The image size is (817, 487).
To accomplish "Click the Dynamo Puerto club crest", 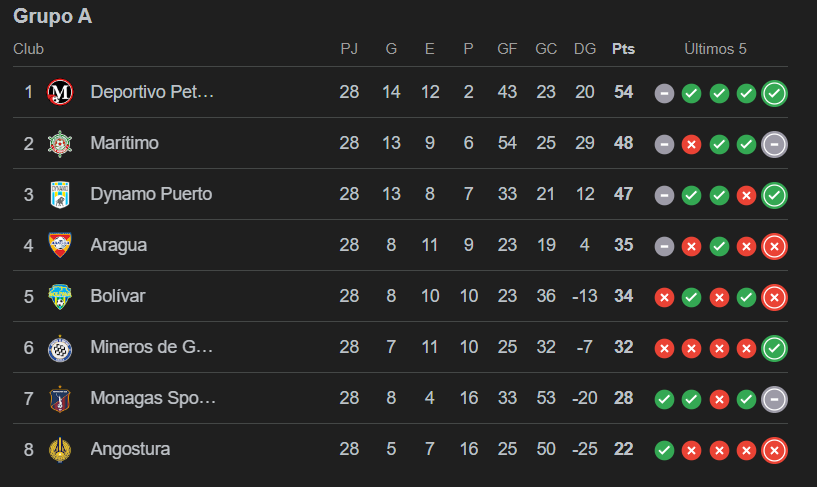I will (x=61, y=195).
